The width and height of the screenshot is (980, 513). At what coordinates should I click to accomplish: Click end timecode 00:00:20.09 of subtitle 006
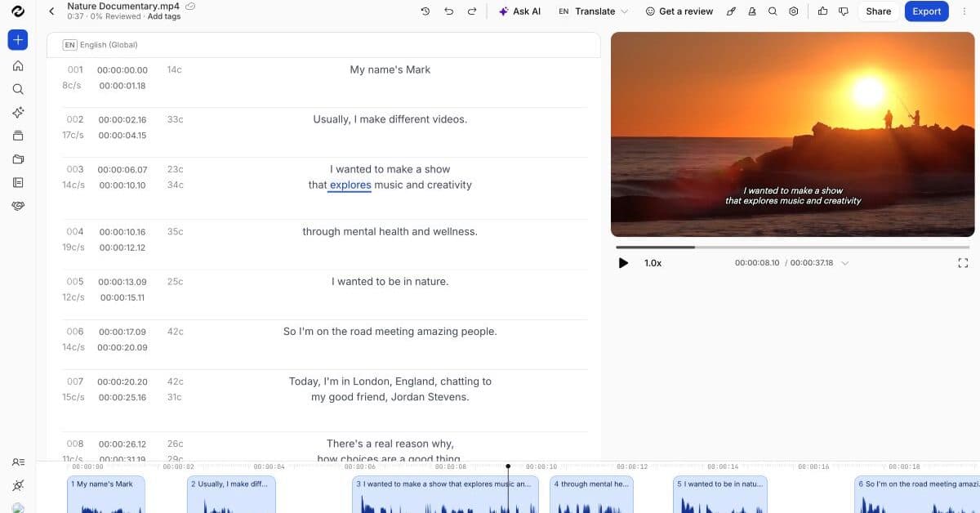pos(122,347)
